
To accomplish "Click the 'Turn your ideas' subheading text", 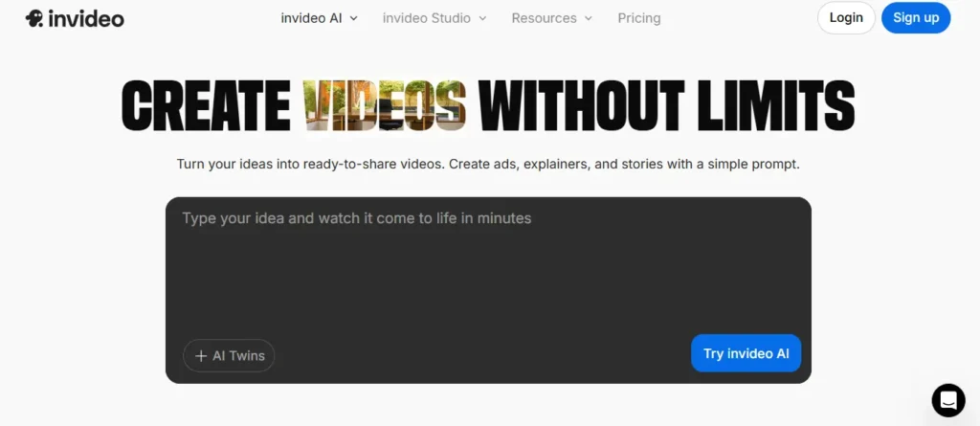I will 488,164.
